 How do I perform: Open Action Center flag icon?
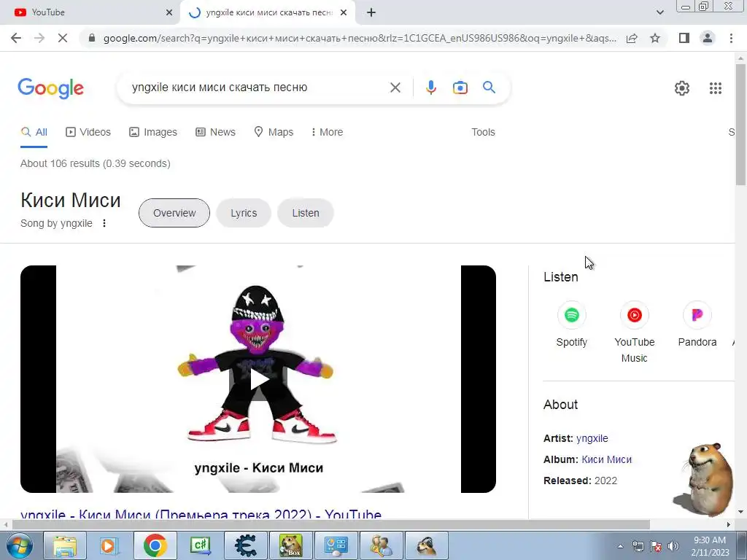tap(656, 546)
